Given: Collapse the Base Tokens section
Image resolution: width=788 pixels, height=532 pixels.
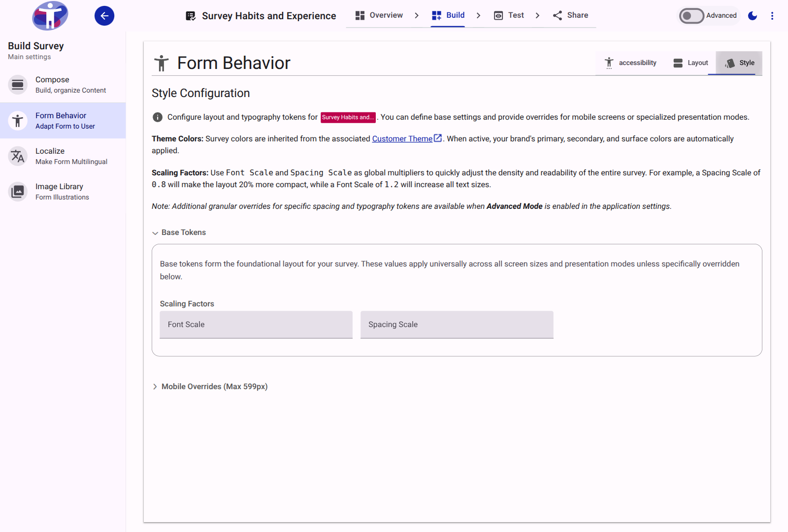Looking at the screenshot, I should coord(179,233).
